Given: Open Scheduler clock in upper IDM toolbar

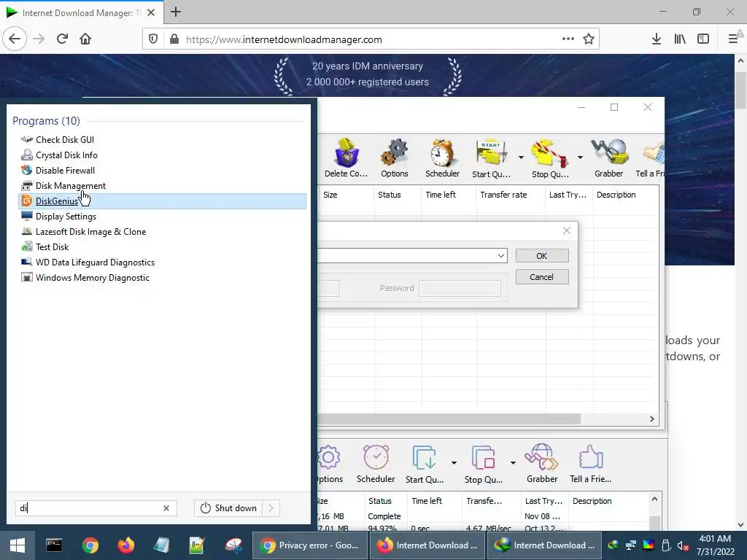Looking at the screenshot, I should tap(442, 158).
